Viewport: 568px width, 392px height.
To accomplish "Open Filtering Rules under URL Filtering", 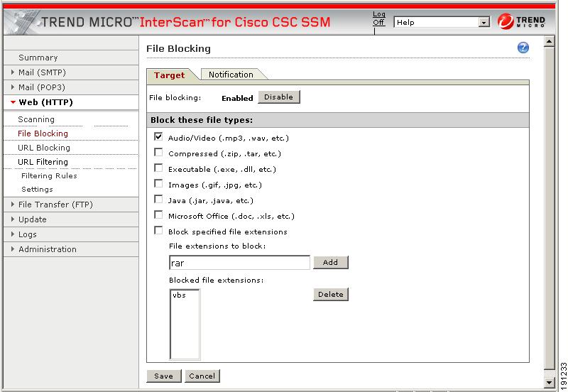I will coord(49,175).
